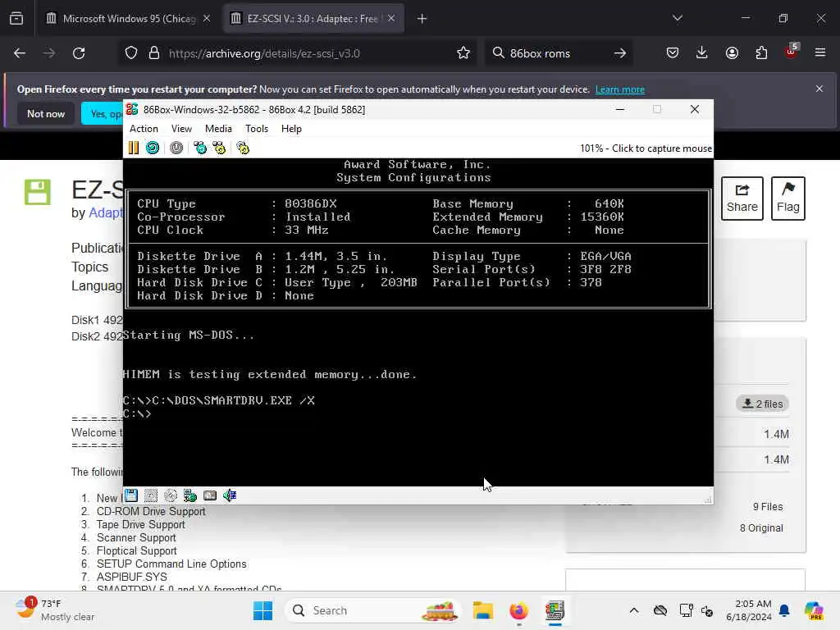
Task: Open the Firefox downloads panel
Action: 702,53
